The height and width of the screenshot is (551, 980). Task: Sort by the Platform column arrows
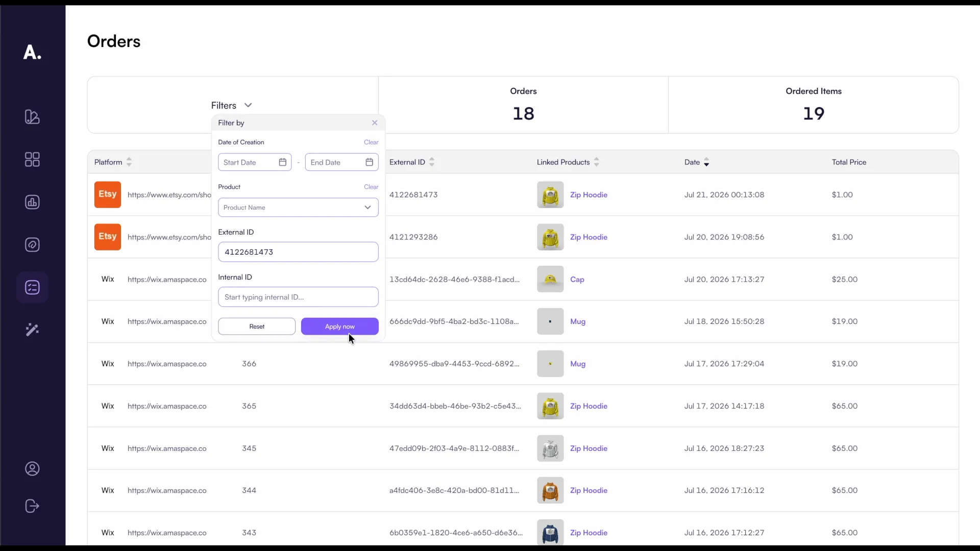(129, 162)
